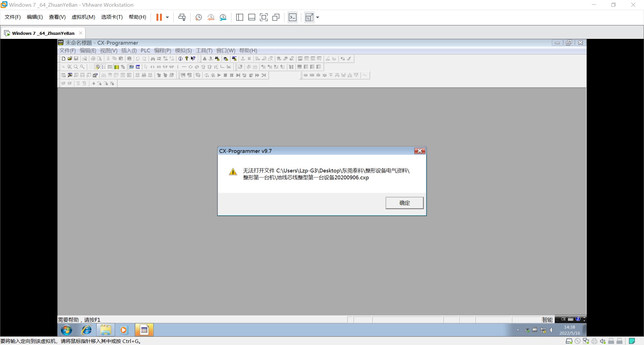Show hidden system tray icons arrow
The height and width of the screenshot is (345, 644).
(518, 330)
